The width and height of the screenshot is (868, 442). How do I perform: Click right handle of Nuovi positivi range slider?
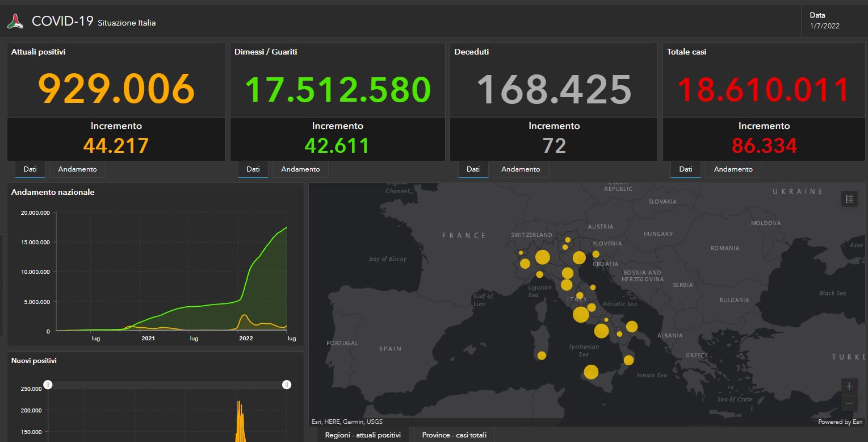(x=287, y=385)
